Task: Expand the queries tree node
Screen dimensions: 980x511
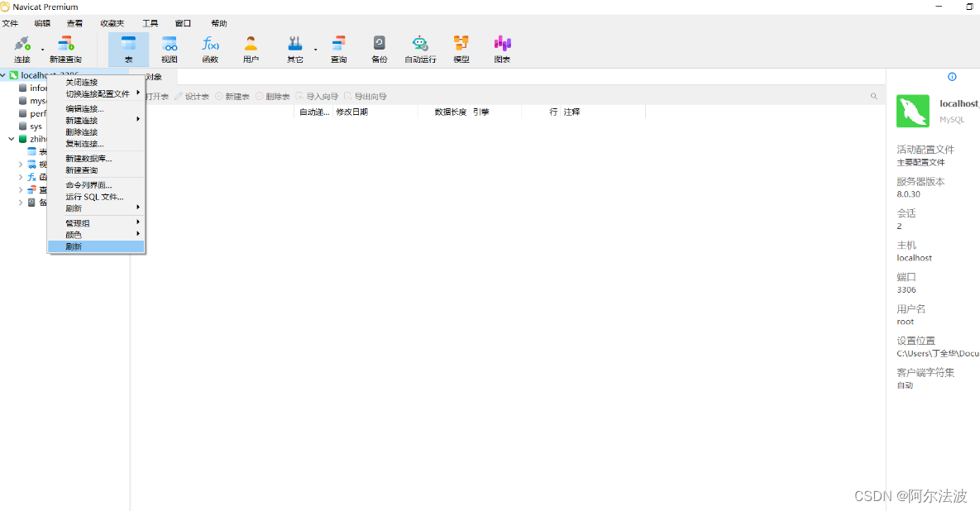Action: [x=20, y=190]
